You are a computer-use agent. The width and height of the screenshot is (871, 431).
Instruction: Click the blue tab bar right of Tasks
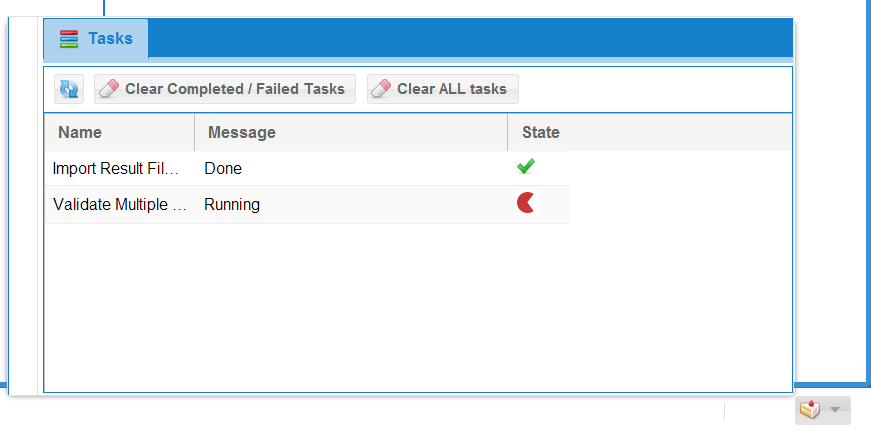(x=470, y=39)
